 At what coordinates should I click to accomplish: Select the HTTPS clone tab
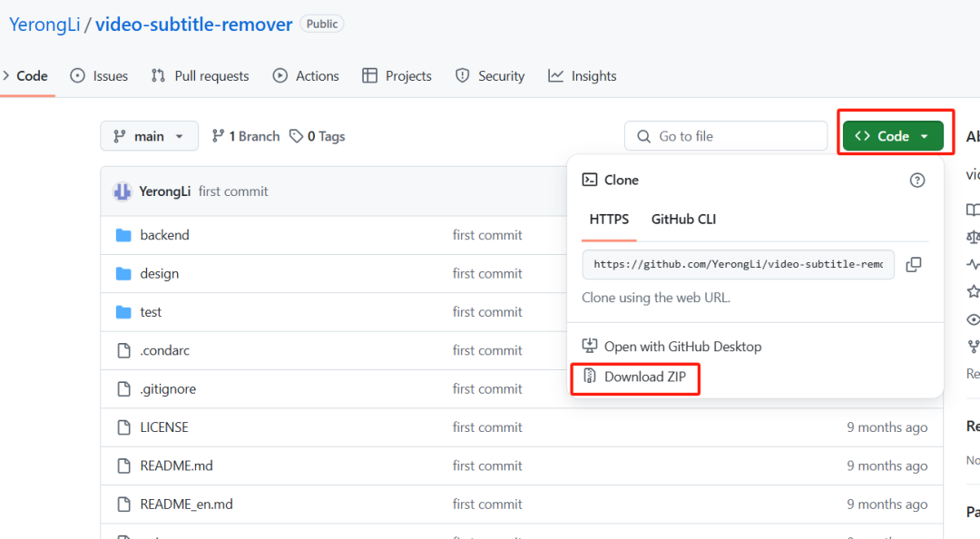[609, 220]
